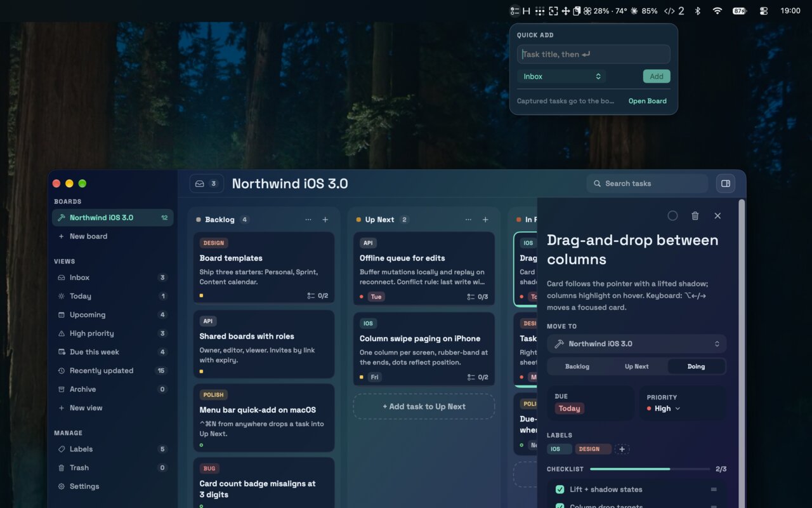Click the checklist progress bar

[650, 469]
